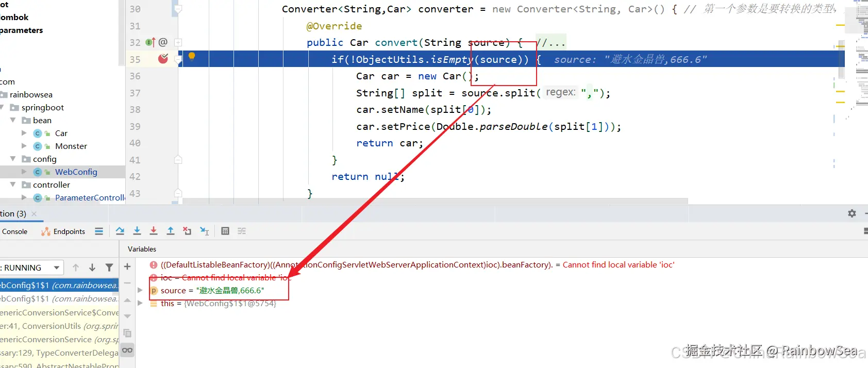Select the highlighted WebConfig$1$1 stack frame

(59, 285)
